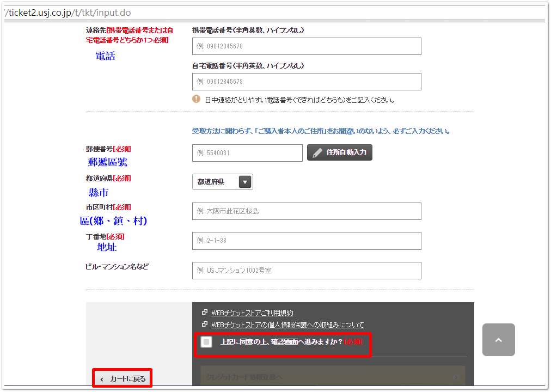Click the 携帯電話番号 field heading text

pyautogui.click(x=248, y=30)
